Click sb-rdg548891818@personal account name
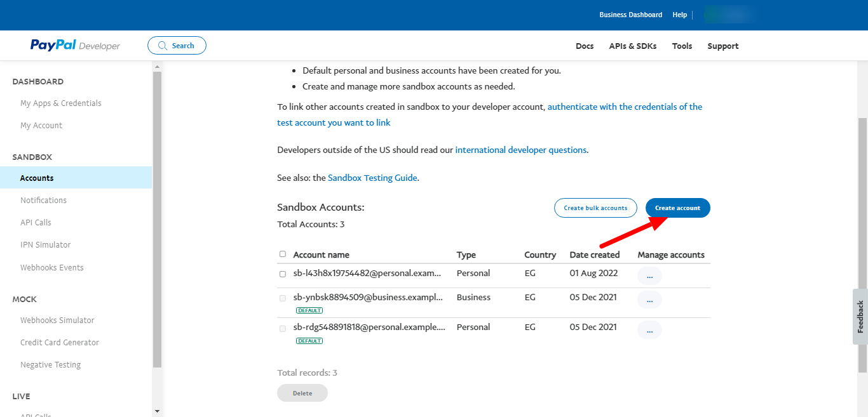868x417 pixels. (x=369, y=328)
